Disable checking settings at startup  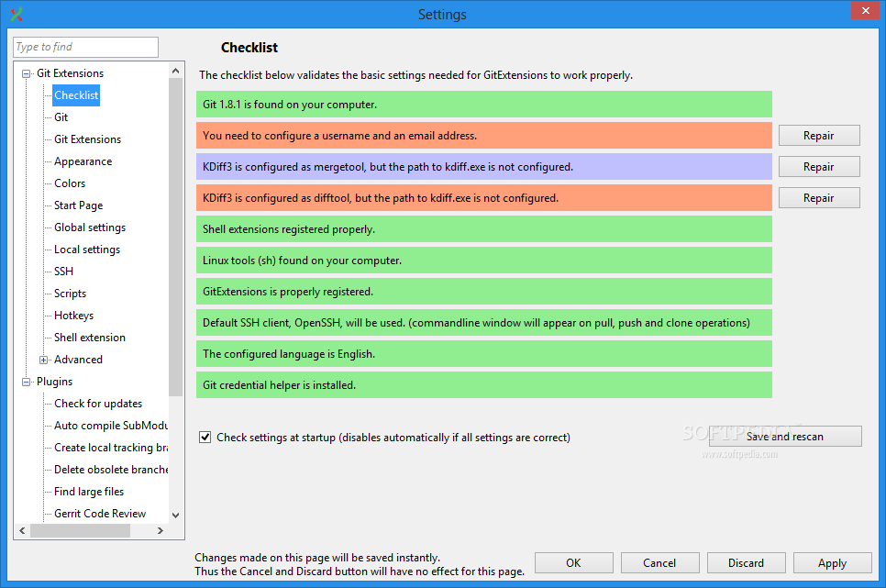[x=205, y=438]
